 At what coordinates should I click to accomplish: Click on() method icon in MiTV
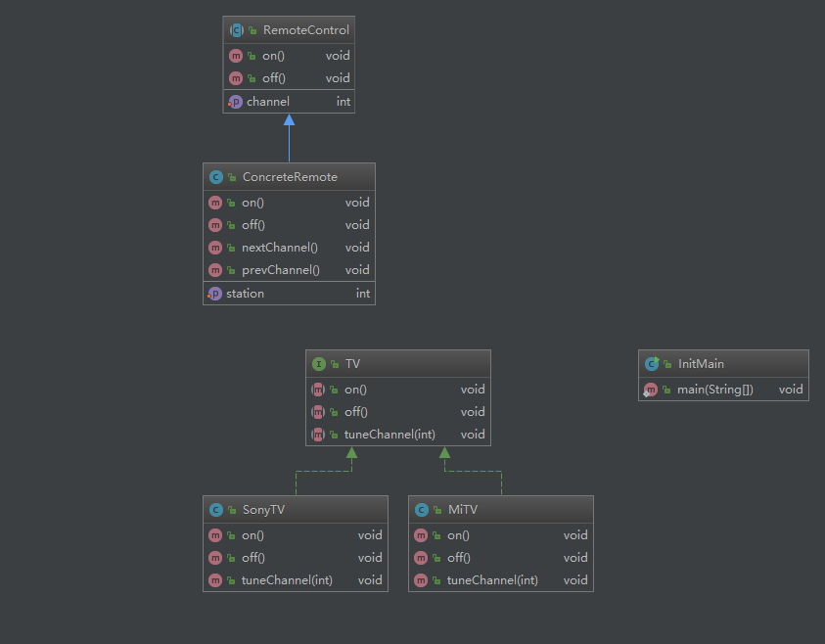pyautogui.click(x=421, y=535)
